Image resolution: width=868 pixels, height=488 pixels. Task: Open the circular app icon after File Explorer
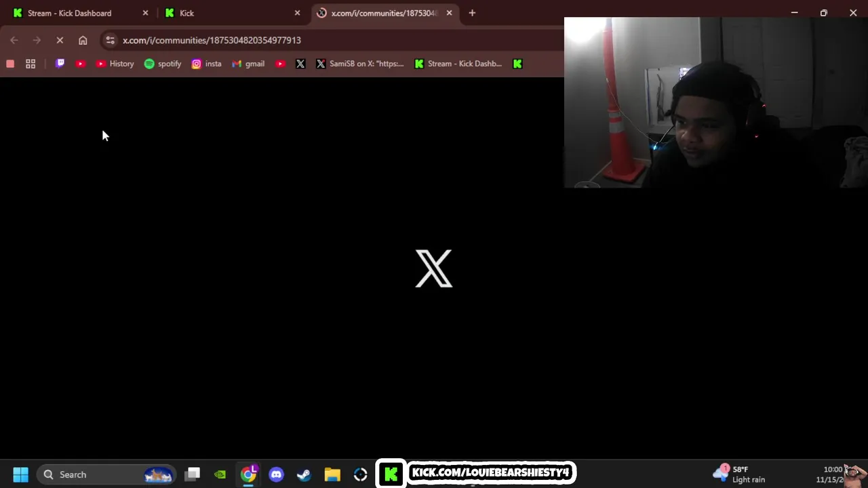360,474
